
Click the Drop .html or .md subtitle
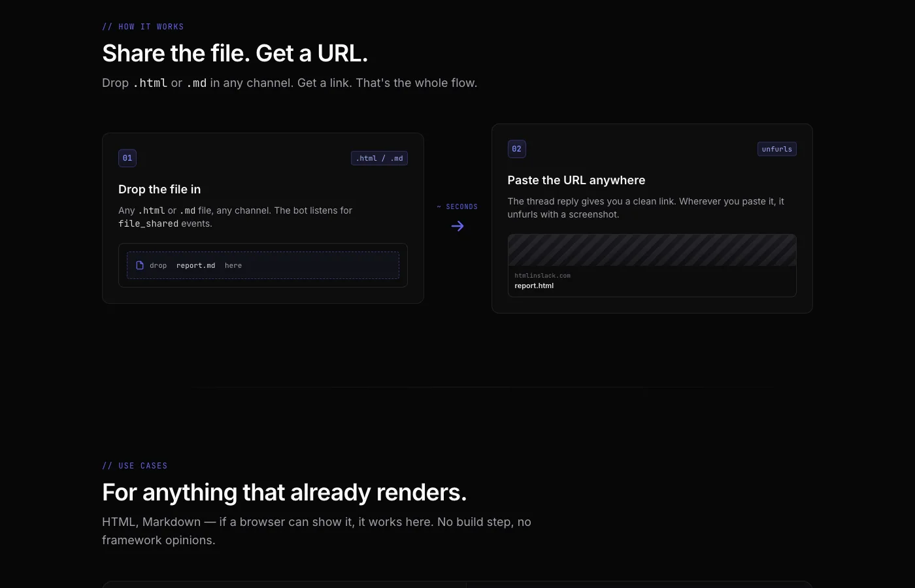pos(290,83)
